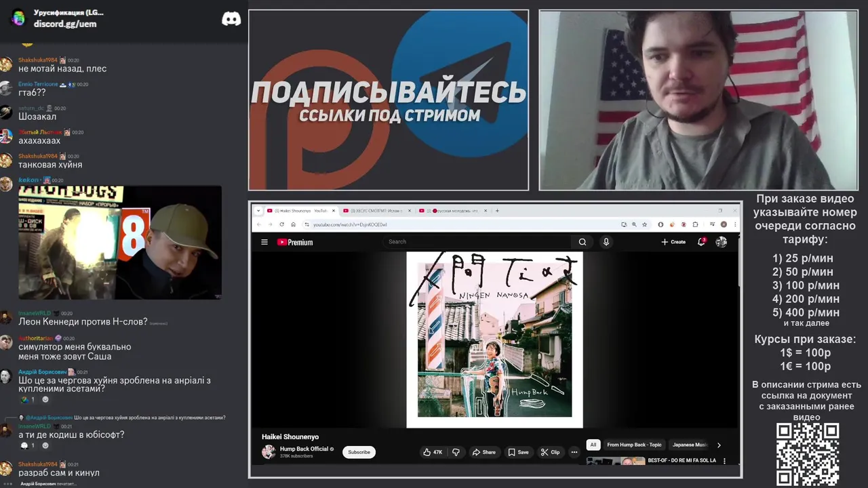Viewport: 868px width, 488px height.
Task: Click the Haikei Shounenyo video player
Action: click(x=494, y=340)
